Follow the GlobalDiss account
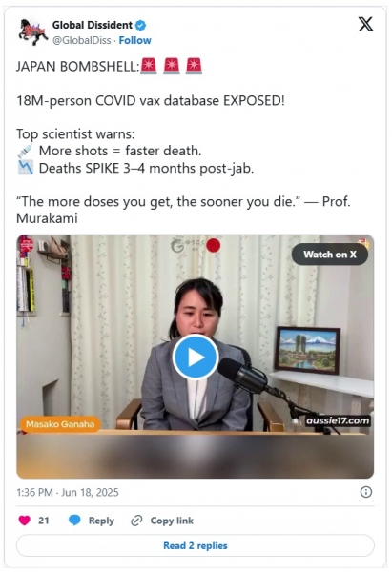The width and height of the screenshot is (392, 572). click(135, 40)
